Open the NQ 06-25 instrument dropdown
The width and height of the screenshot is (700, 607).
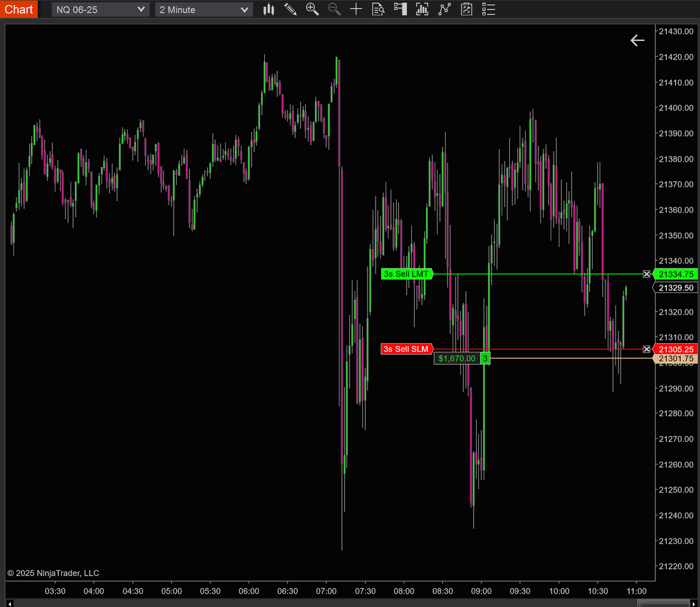tap(100, 9)
